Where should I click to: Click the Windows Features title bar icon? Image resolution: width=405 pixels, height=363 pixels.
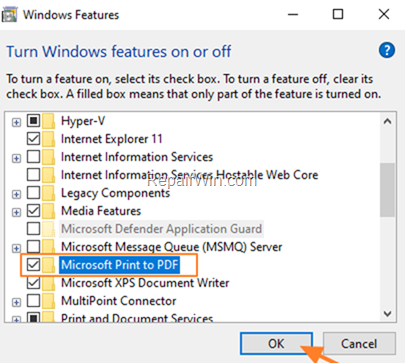[9, 15]
